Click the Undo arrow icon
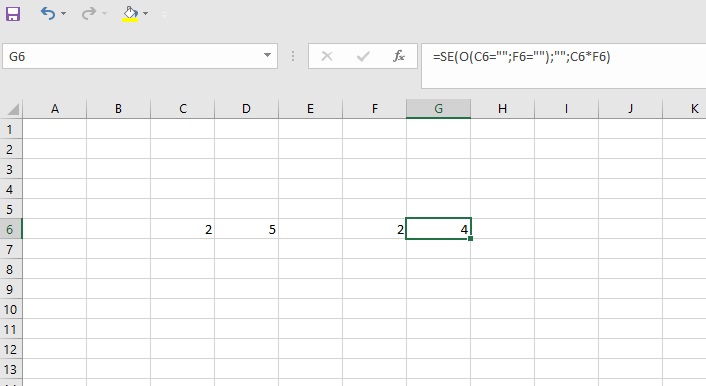The height and width of the screenshot is (386, 706). pos(48,14)
